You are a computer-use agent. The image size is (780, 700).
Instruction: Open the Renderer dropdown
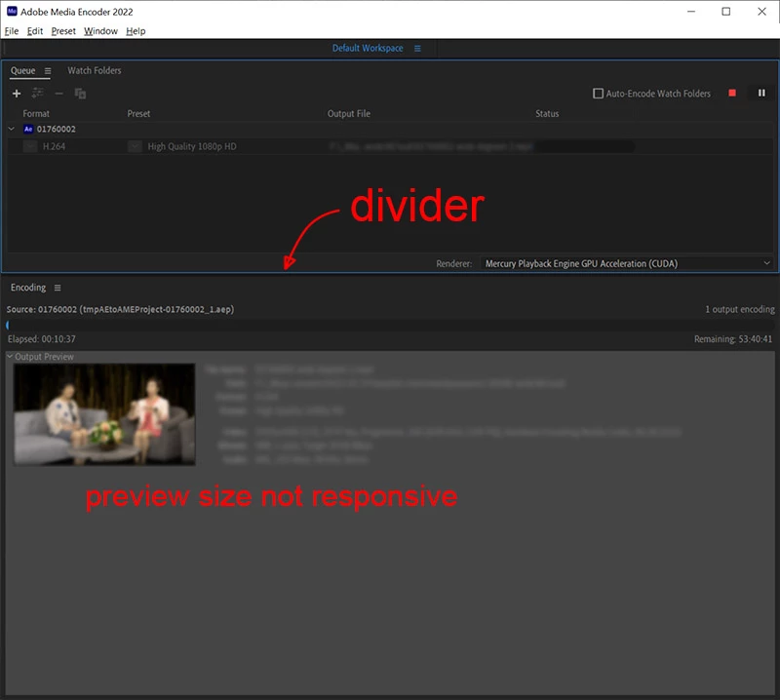626,263
